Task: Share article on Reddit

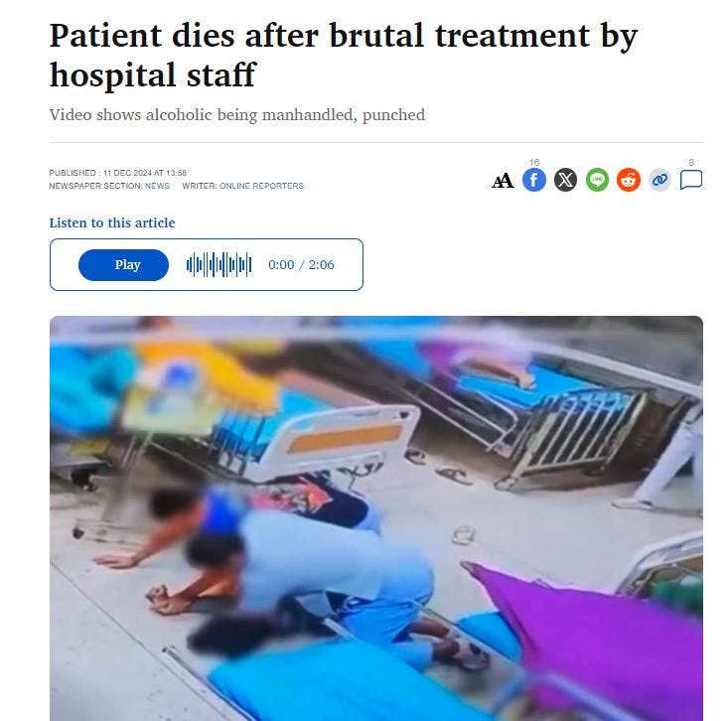Action: [629, 180]
